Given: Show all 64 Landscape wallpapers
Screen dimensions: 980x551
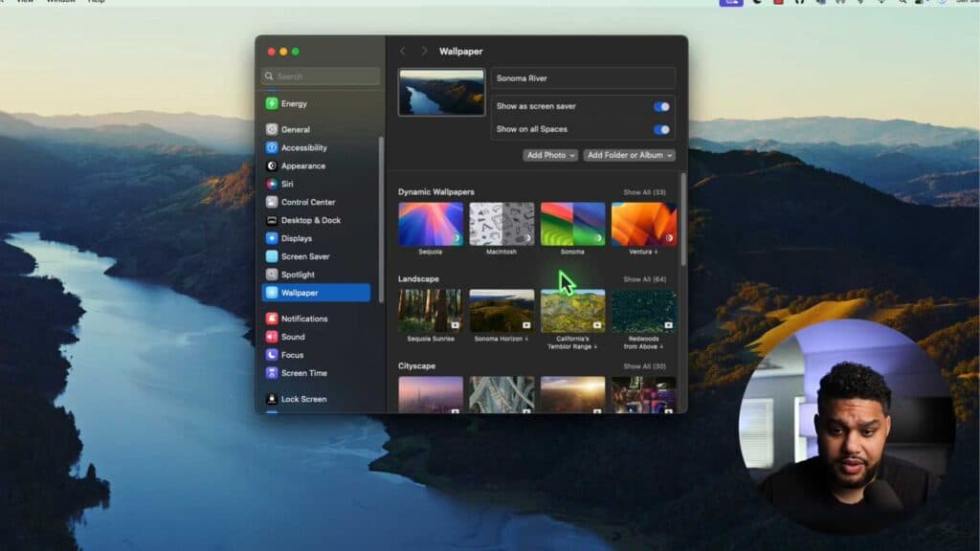Looking at the screenshot, I should pyautogui.click(x=644, y=279).
